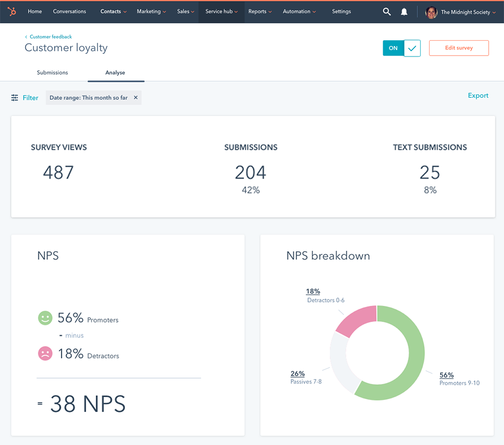This screenshot has height=445, width=504.
Task: Click the profile avatar photo
Action: click(431, 12)
